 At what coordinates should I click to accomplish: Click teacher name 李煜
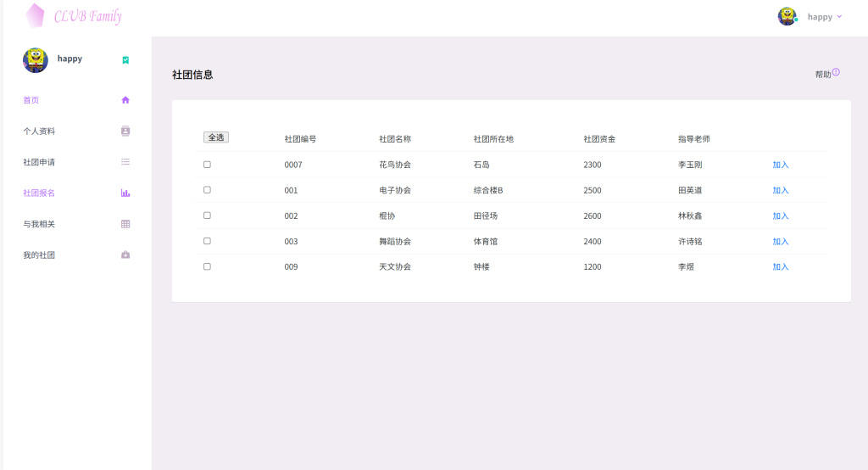pyautogui.click(x=687, y=266)
